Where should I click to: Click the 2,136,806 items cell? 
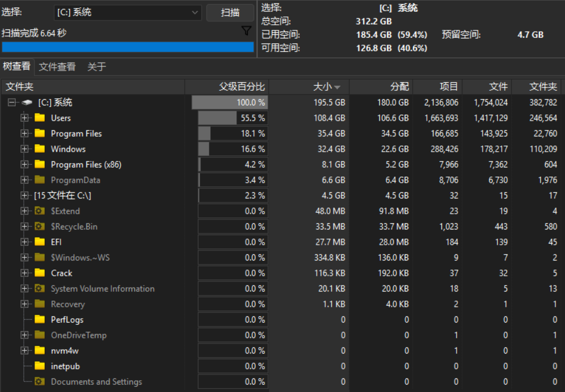[441, 103]
